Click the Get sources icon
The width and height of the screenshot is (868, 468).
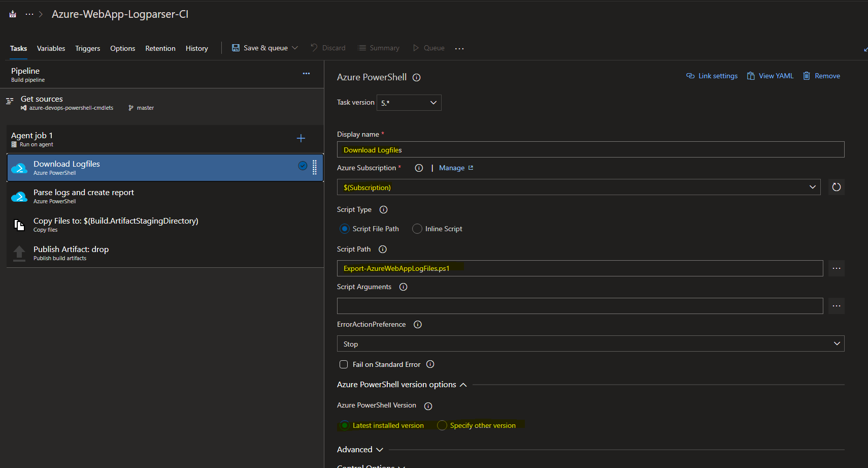pyautogui.click(x=10, y=101)
